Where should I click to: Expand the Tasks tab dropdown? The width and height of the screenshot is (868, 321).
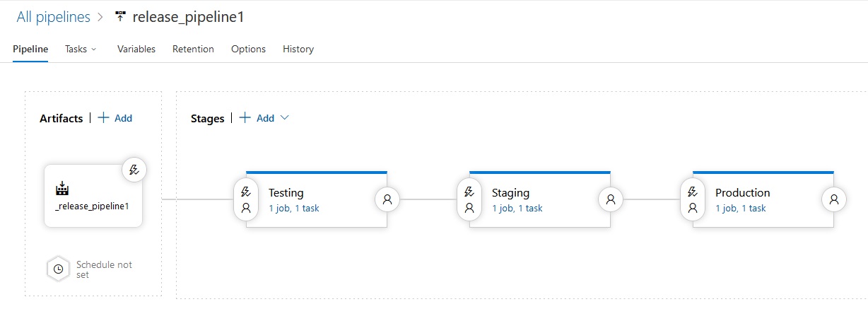tap(81, 49)
